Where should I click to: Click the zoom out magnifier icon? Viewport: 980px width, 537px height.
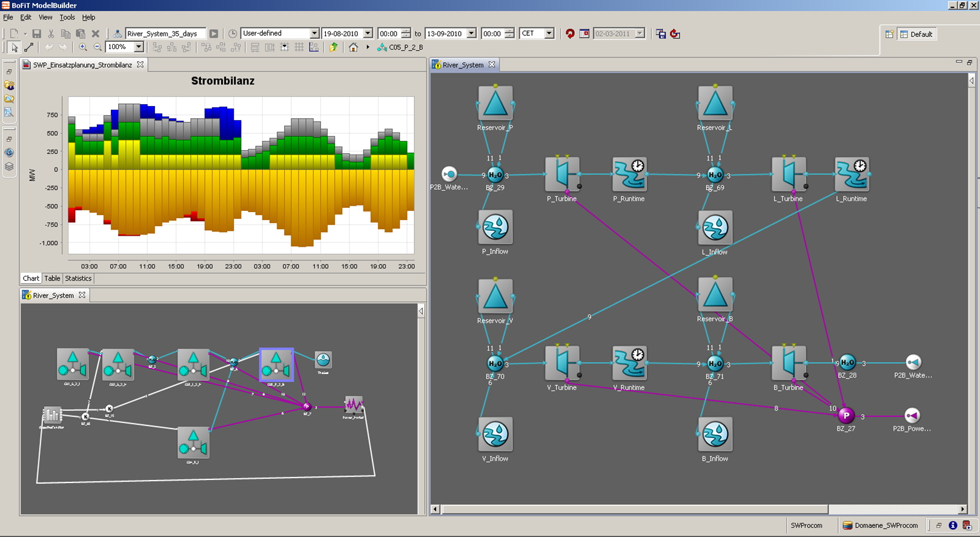tap(98, 47)
